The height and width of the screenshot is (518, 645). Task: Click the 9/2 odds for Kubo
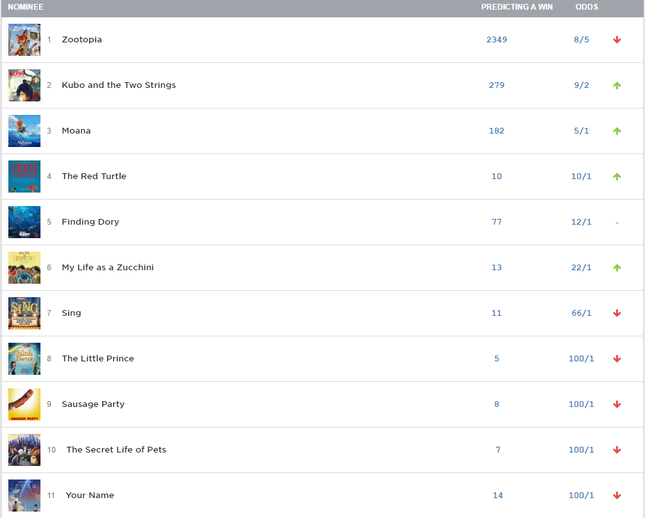(581, 85)
